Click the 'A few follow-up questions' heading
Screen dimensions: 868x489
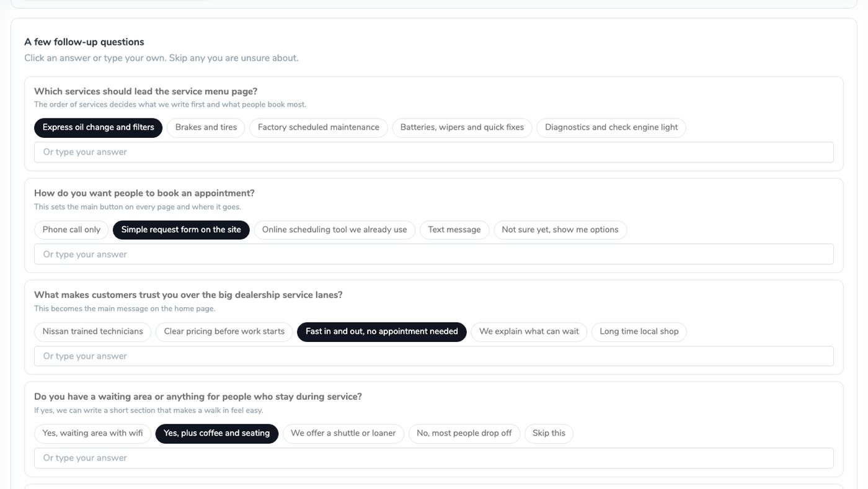pyautogui.click(x=84, y=42)
